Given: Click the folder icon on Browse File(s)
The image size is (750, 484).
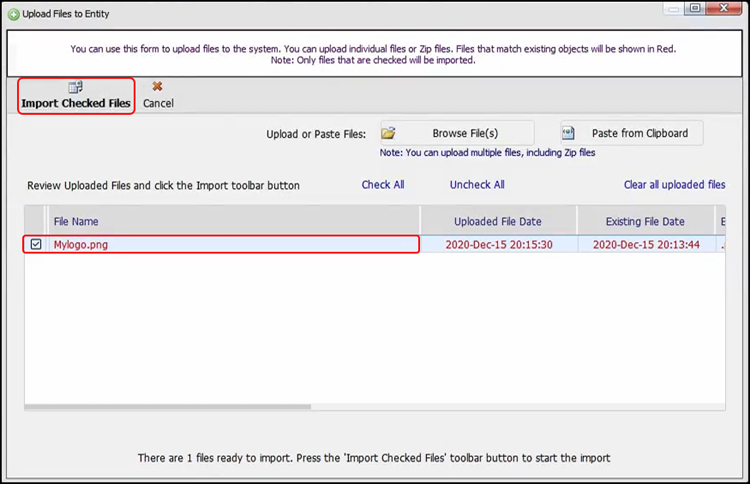Looking at the screenshot, I should (388, 133).
